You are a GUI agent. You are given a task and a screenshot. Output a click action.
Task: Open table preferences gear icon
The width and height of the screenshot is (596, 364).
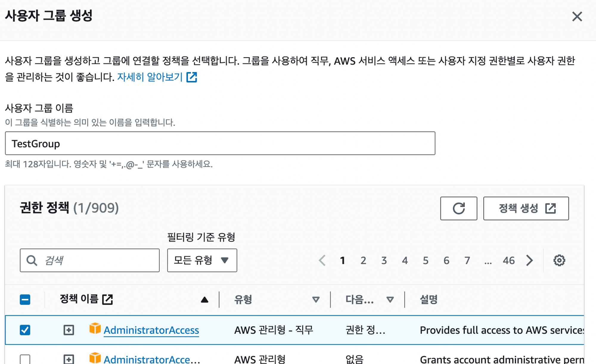[559, 260]
